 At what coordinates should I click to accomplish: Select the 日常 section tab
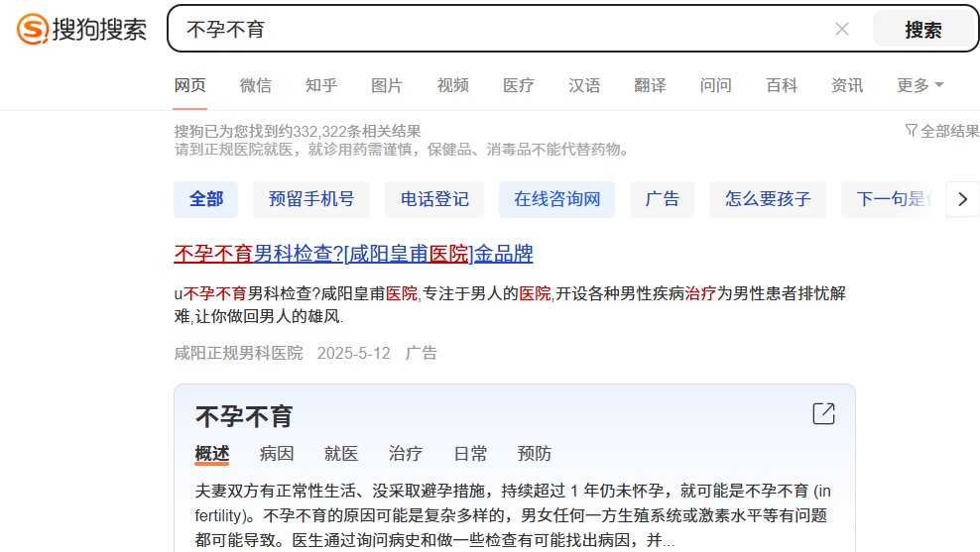(x=470, y=453)
